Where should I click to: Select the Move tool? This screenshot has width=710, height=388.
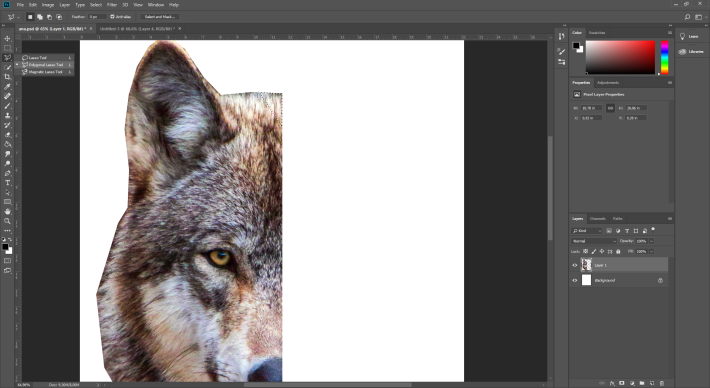click(x=7, y=38)
